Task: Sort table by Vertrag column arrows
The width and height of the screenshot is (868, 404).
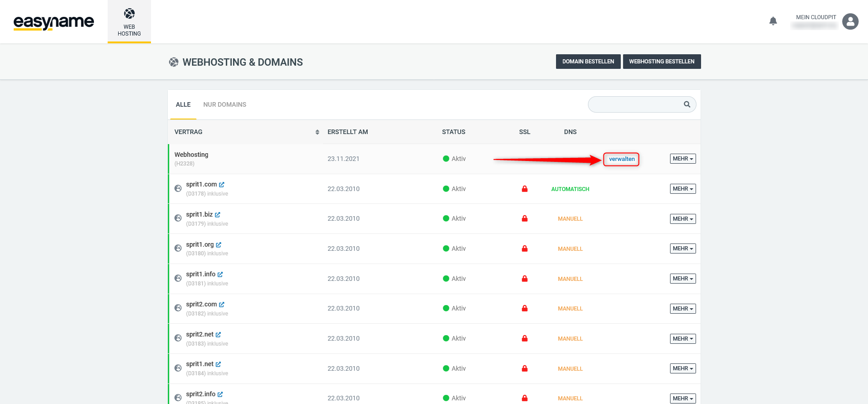Action: tap(317, 132)
